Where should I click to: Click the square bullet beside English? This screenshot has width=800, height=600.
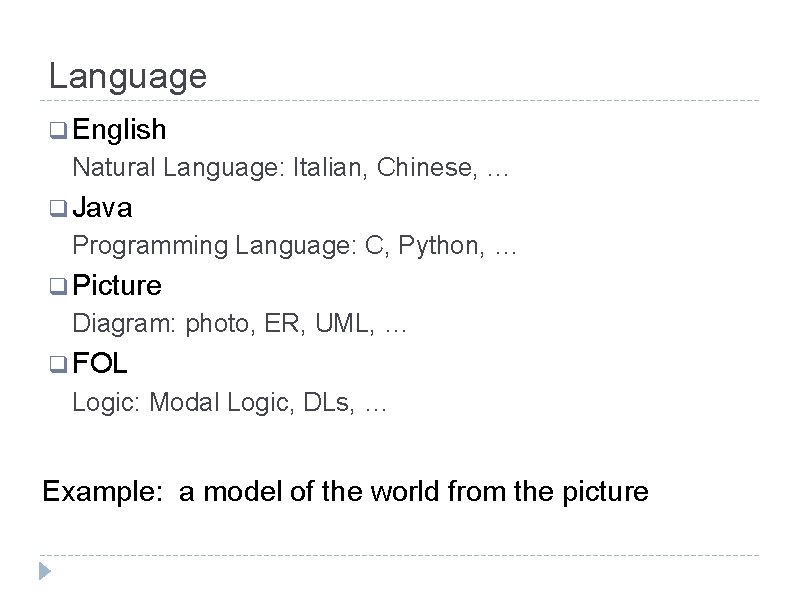58,131
